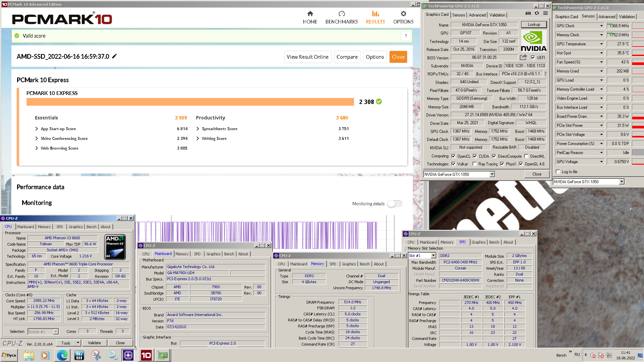
Task: Click the Board Power Draw red graph
Action: pos(638,116)
